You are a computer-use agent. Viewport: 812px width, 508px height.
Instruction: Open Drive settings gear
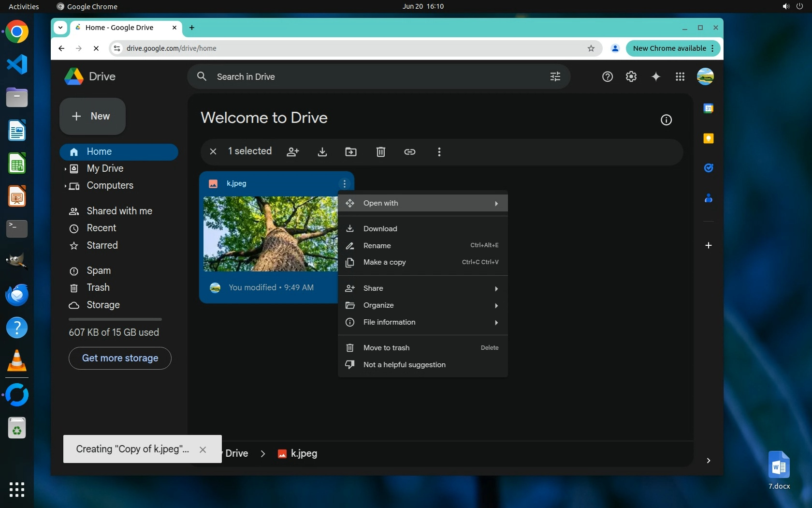tap(631, 77)
